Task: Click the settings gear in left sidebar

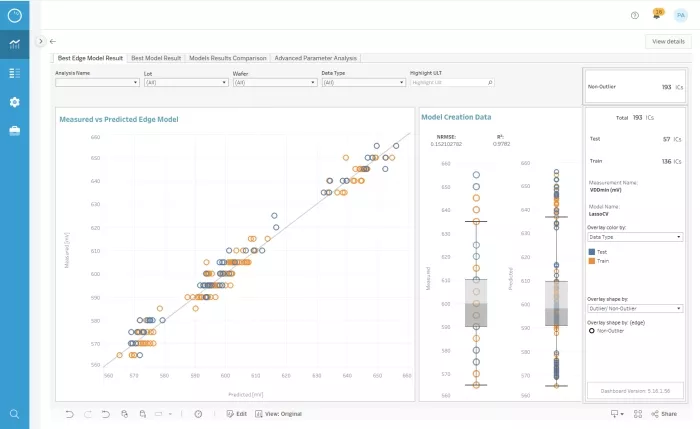Action: click(x=15, y=102)
